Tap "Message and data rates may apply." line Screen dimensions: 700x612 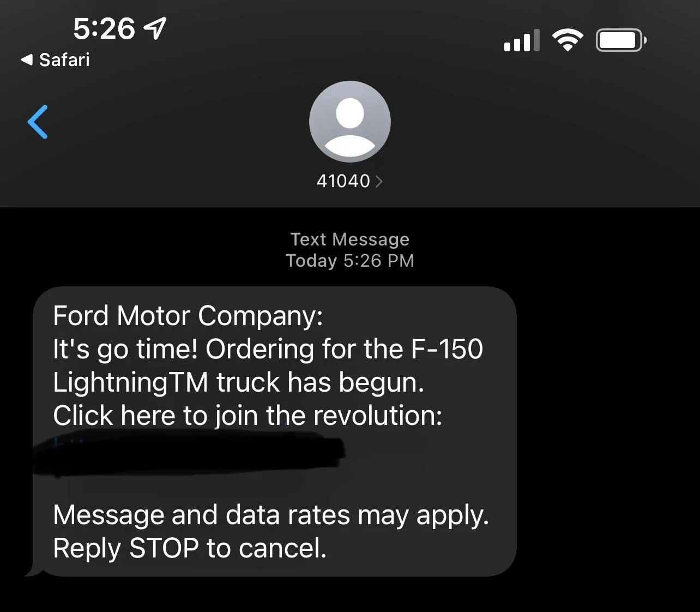[271, 515]
